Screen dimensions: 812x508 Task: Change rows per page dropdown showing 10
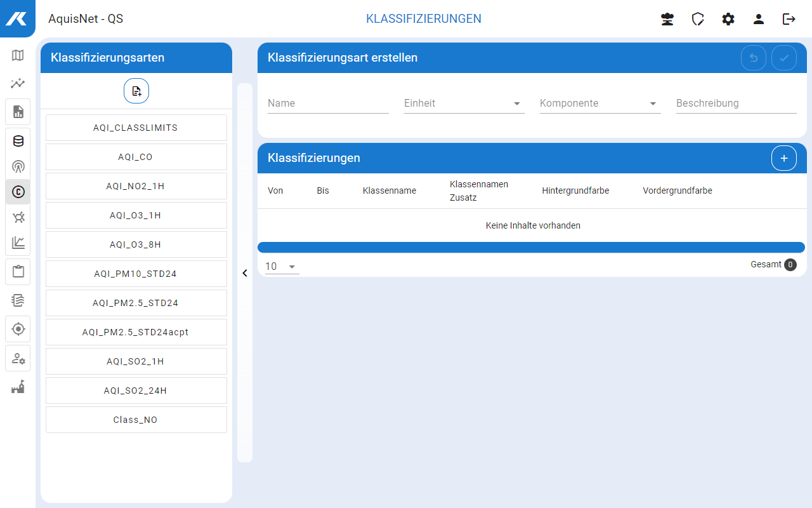(282, 267)
